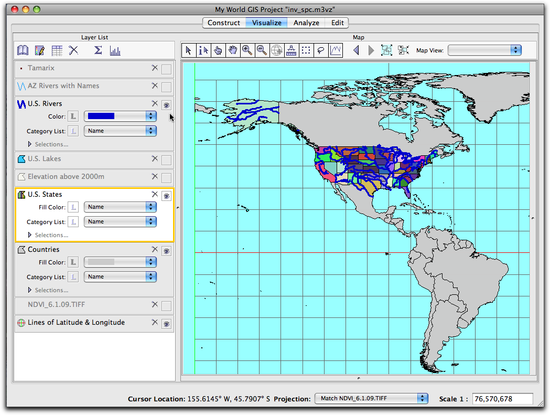Click the zoom to selected layer icon
The image size is (550, 415).
[x=403, y=50]
